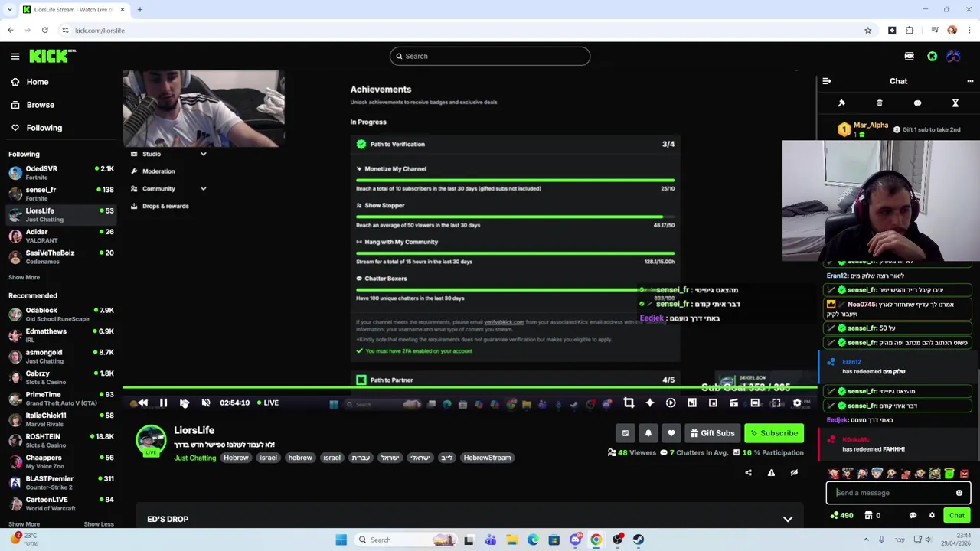The height and width of the screenshot is (551, 980).
Task: Open the chat bubble mode icon in the chat toolbar
Action: (917, 103)
